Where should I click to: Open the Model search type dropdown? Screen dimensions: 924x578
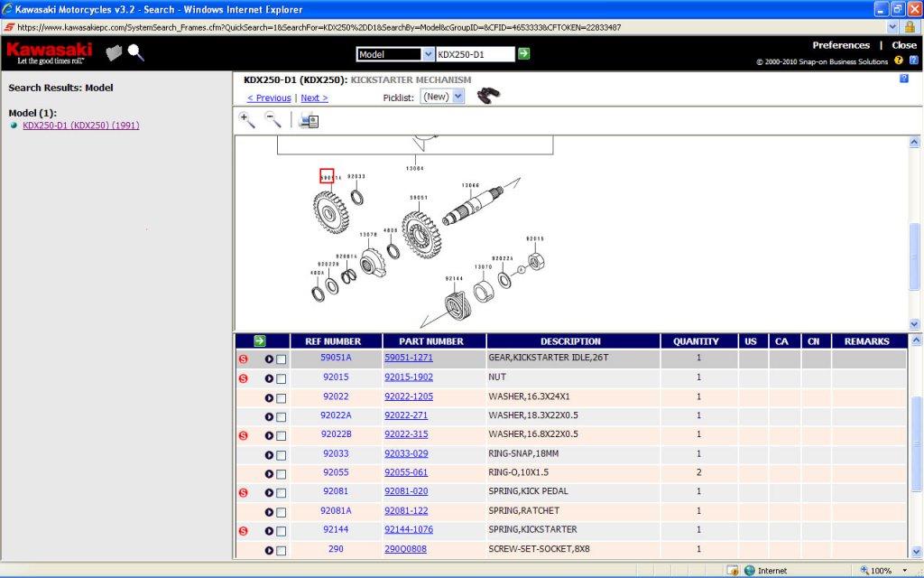[427, 54]
